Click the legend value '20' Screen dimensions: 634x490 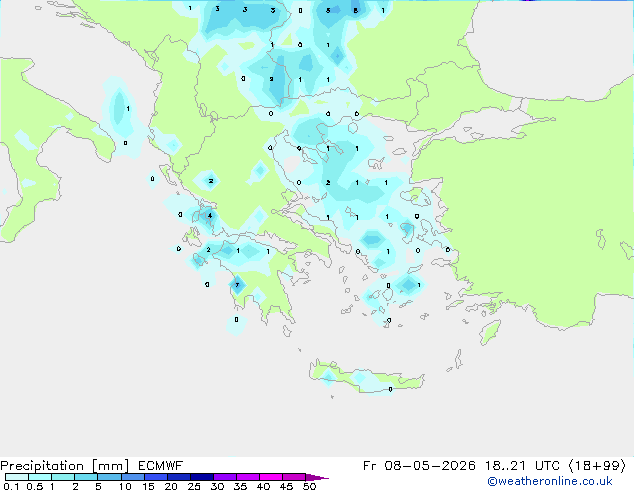click(x=171, y=486)
